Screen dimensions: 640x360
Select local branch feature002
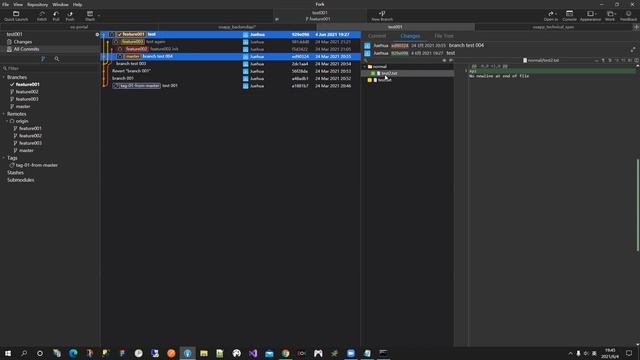27,92
